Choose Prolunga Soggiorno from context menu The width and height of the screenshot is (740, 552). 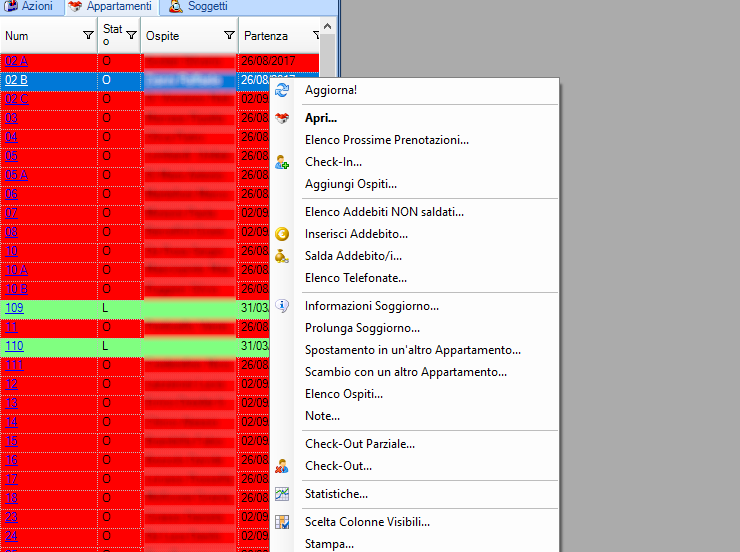point(362,328)
